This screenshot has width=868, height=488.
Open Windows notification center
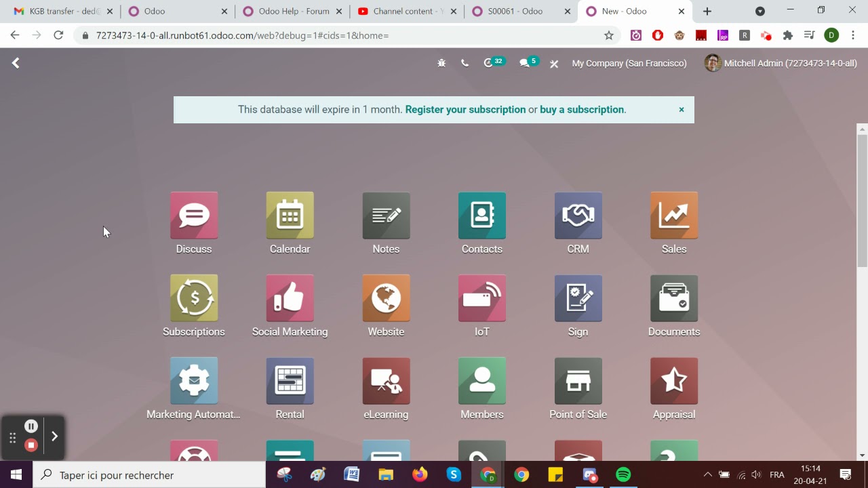pos(846,474)
